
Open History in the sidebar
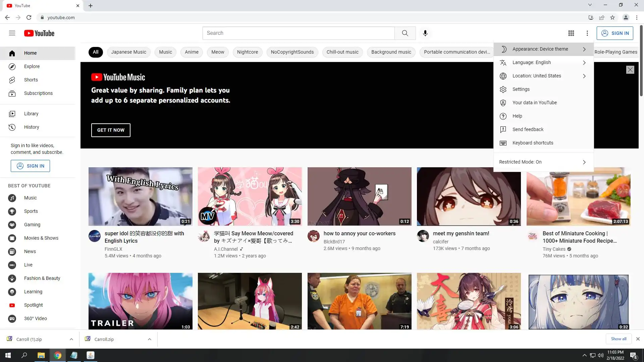click(x=32, y=127)
